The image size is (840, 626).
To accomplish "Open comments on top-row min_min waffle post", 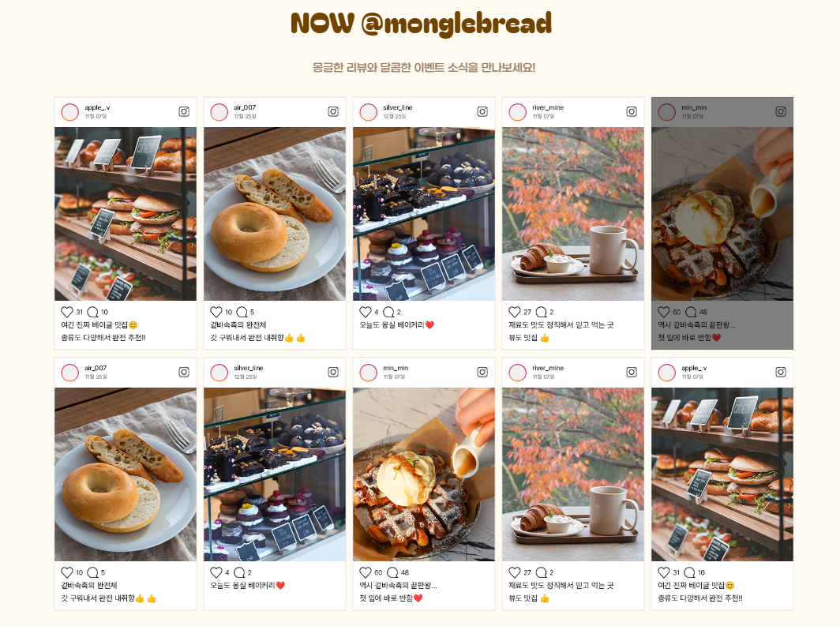I will (691, 312).
